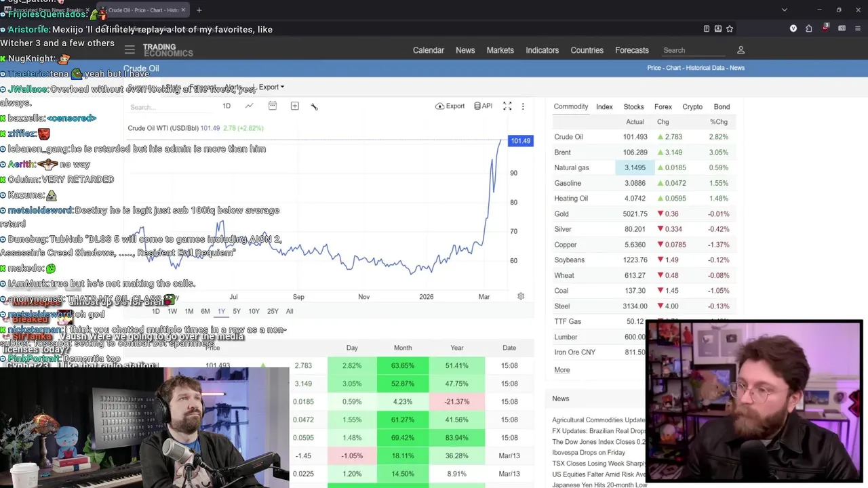Open Japanese Yen Hits 20-month Low news
The height and width of the screenshot is (488, 868).
[599, 485]
